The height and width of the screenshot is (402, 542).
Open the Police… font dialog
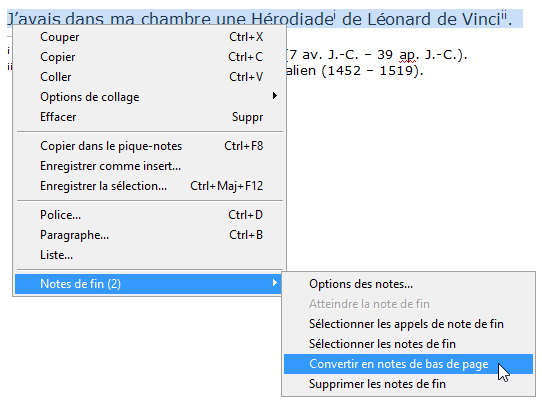(150, 215)
